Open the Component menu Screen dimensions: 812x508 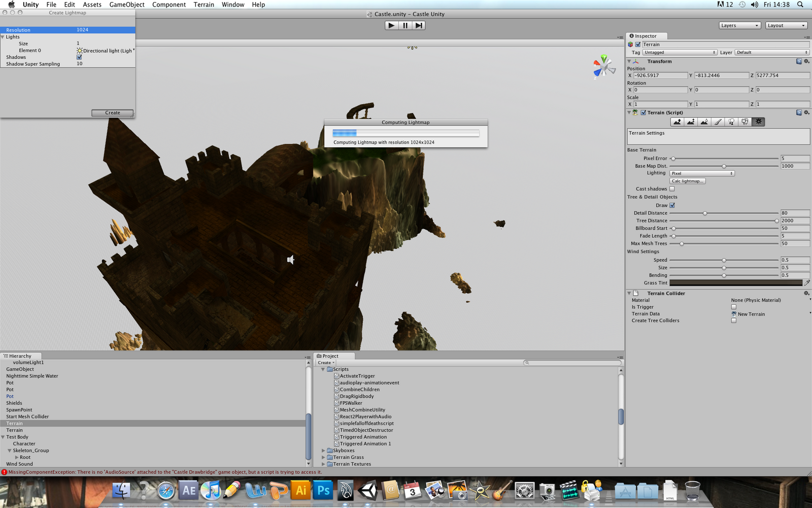pyautogui.click(x=169, y=5)
